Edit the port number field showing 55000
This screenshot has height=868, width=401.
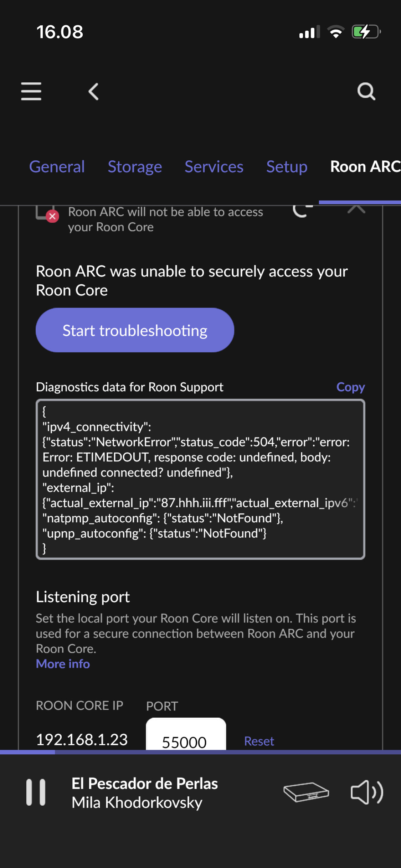click(x=186, y=740)
